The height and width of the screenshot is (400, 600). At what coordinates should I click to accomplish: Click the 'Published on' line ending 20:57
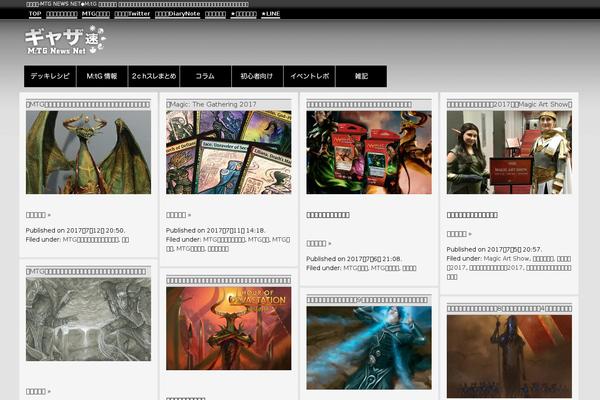[494, 250]
